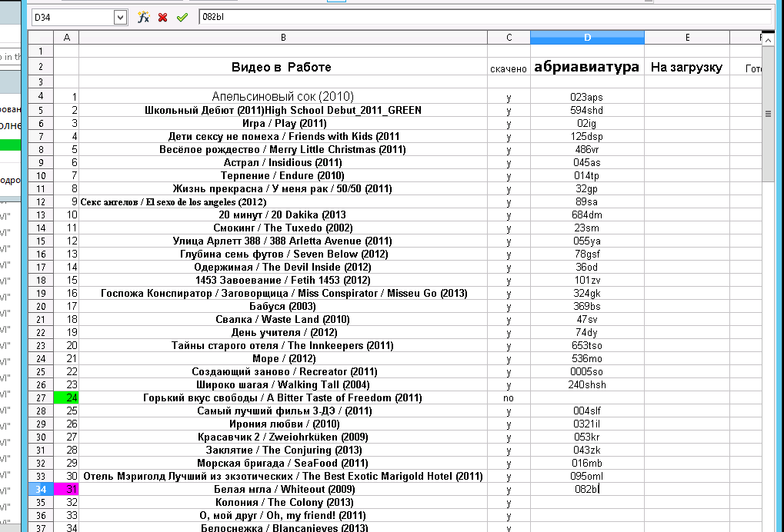This screenshot has height=532, width=784.
Task: Click the cell being edited with '082bl'
Action: point(588,490)
